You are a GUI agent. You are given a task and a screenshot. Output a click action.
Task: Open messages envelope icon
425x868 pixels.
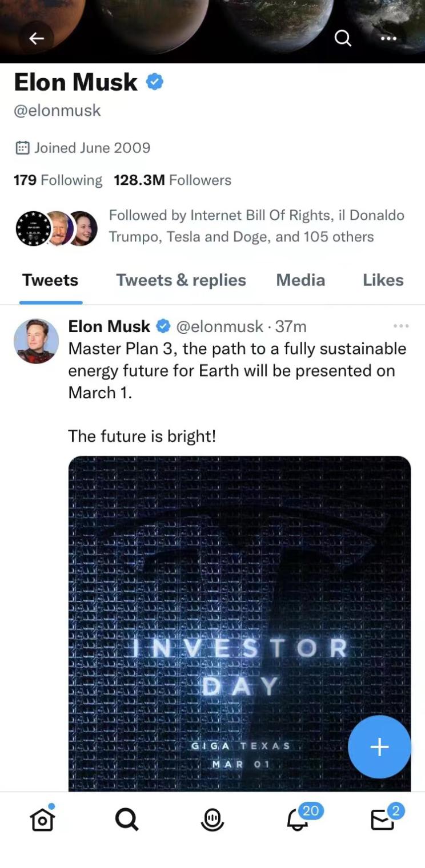click(383, 820)
